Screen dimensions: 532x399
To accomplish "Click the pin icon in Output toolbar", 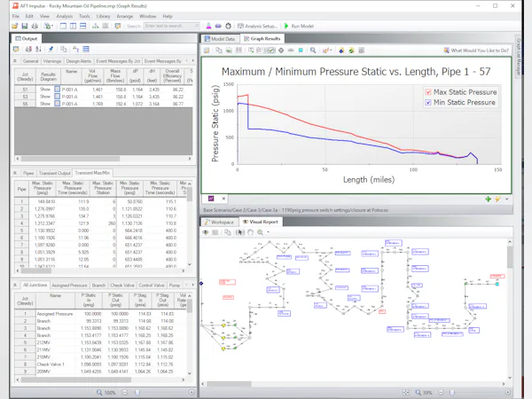I will 51,49.
